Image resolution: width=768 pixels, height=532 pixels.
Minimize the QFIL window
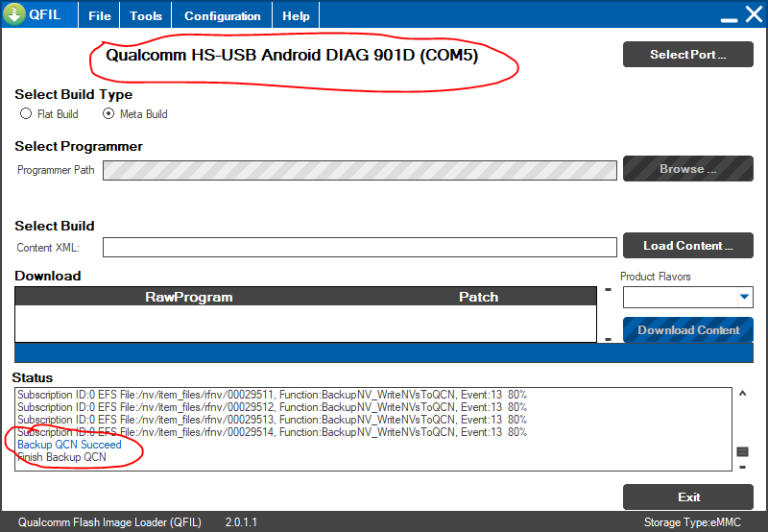729,19
